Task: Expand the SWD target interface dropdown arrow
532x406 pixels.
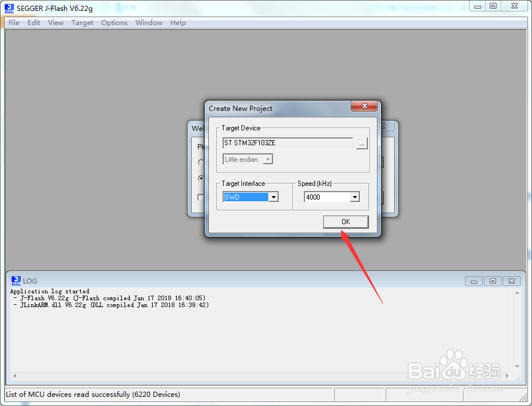Action: pos(273,197)
